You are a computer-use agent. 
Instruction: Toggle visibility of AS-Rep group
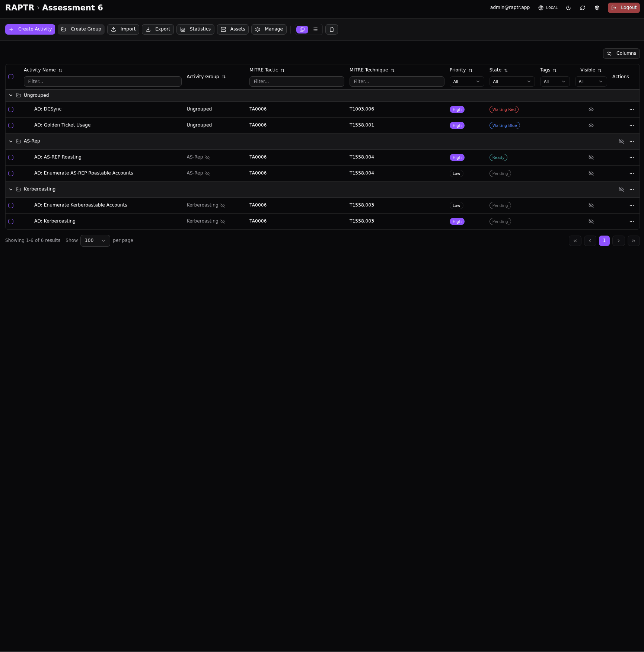(x=621, y=141)
